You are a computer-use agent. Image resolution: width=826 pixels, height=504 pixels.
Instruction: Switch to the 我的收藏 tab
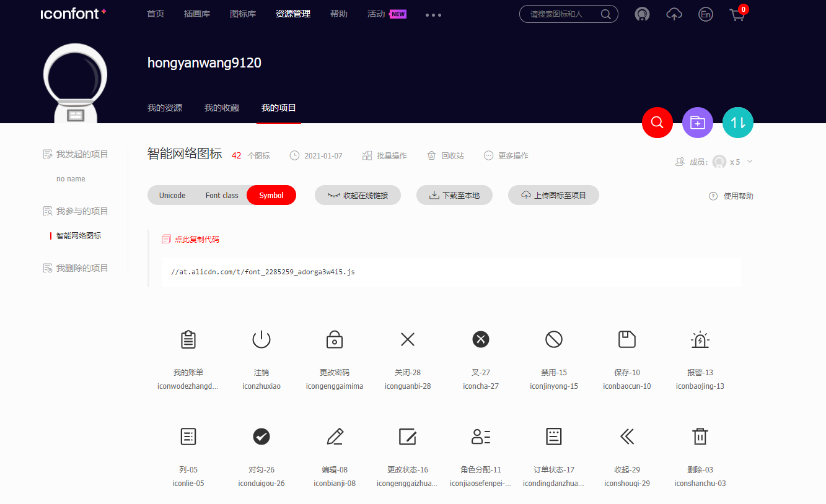[221, 107]
